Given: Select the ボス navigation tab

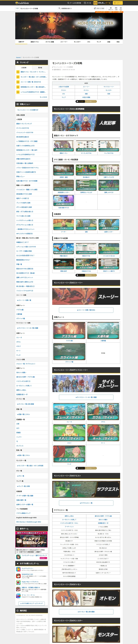Looking at the screenshot, I should [x=89, y=42].
